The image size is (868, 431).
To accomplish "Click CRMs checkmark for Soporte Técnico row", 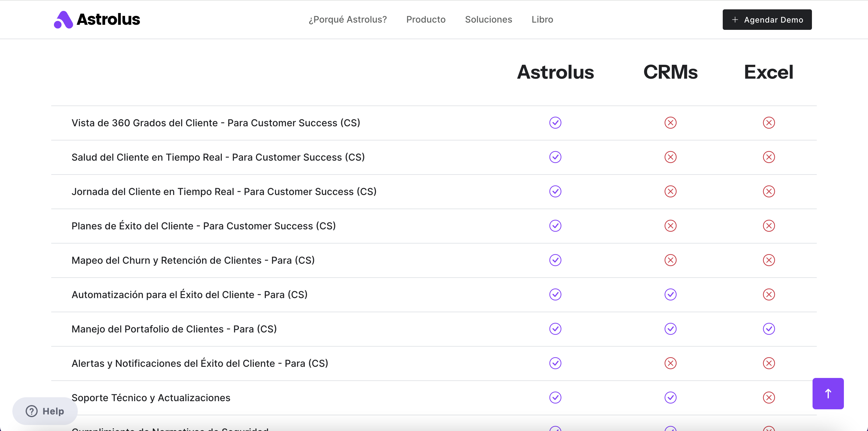I will point(670,398).
